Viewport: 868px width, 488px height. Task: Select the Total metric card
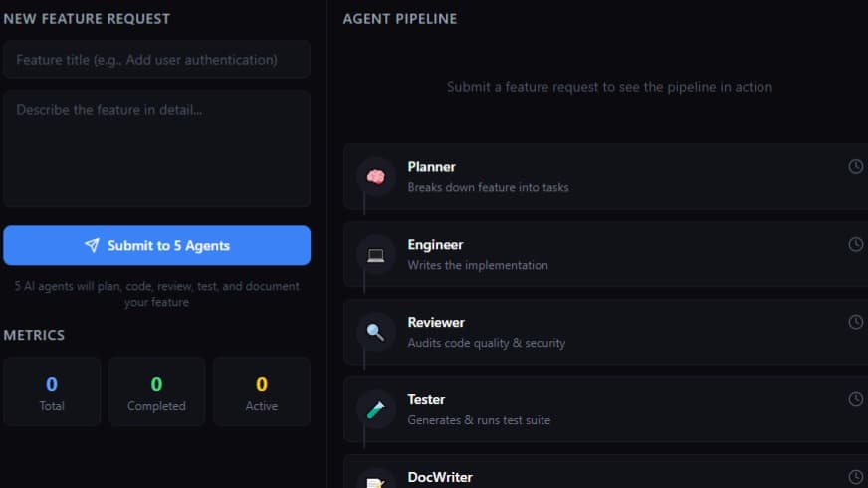click(52, 391)
